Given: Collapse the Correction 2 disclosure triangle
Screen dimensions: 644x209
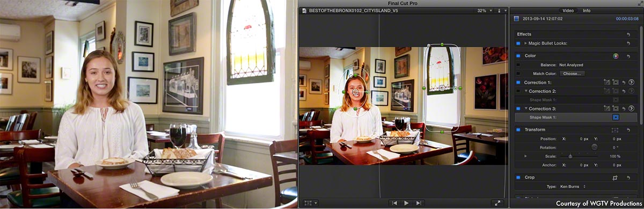Looking at the screenshot, I should point(526,91).
